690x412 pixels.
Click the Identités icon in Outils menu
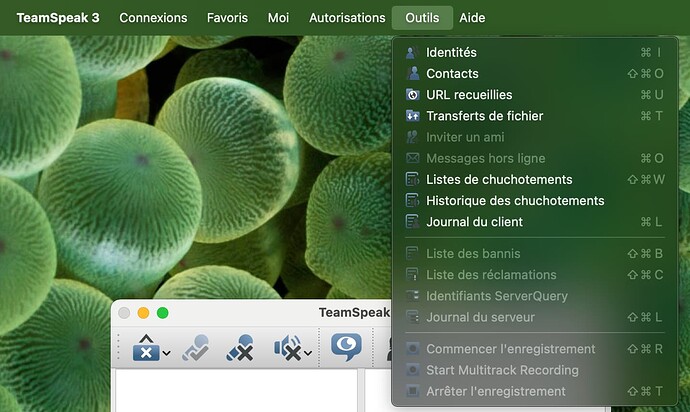tap(412, 52)
